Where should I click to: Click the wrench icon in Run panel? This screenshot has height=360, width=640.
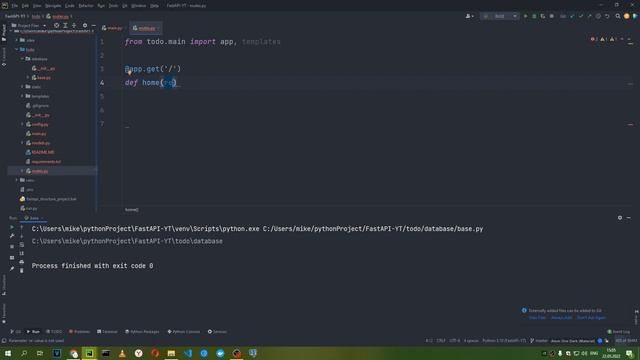12,236
